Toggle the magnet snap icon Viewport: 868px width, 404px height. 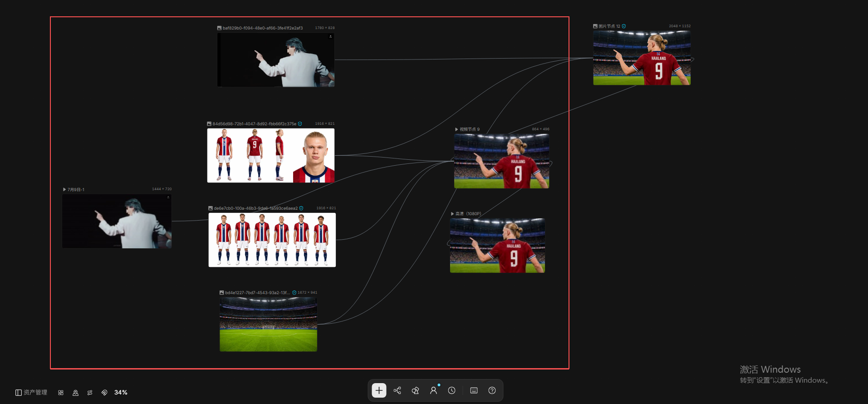[104, 393]
